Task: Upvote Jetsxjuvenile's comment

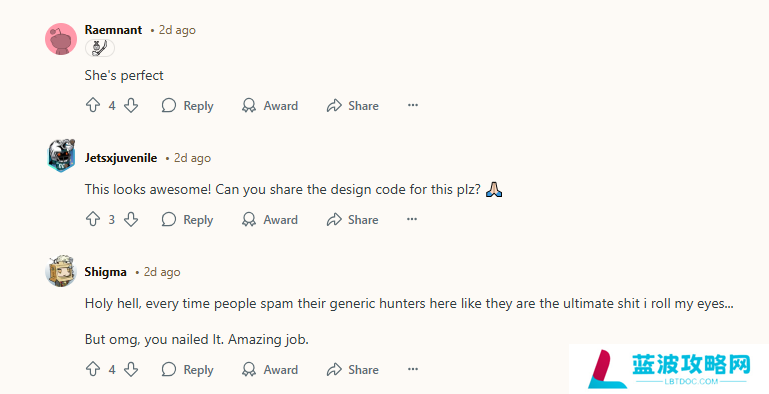Action: [x=93, y=219]
